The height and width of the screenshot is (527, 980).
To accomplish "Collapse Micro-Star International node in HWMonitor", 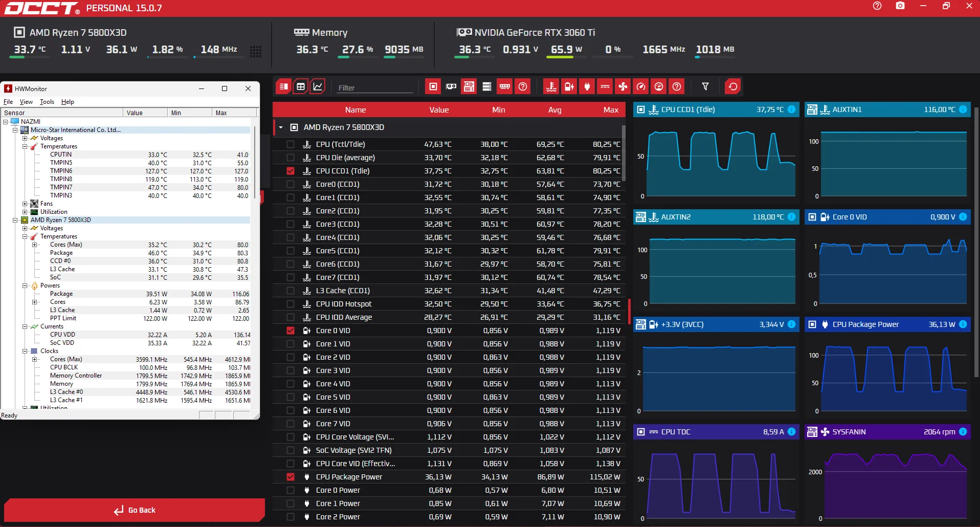I will [15, 130].
